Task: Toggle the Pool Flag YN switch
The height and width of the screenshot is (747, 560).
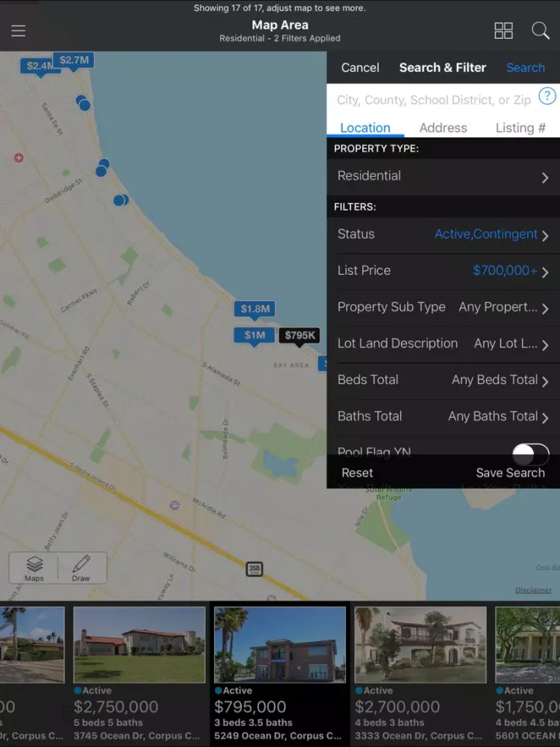Action: 530,453
